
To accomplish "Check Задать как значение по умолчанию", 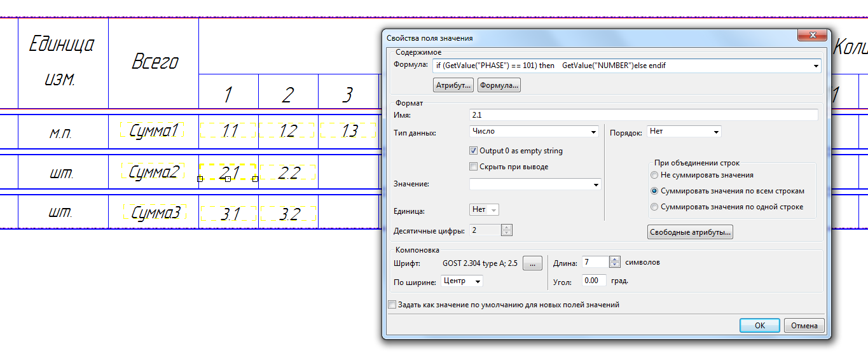I will [392, 305].
